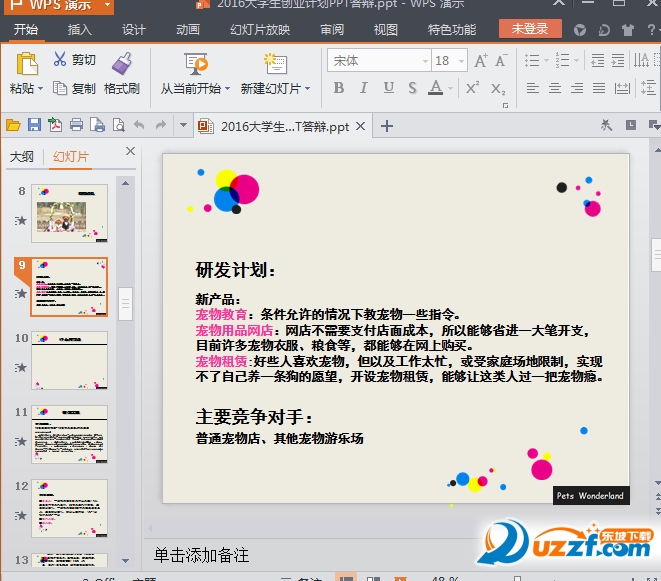661x581 pixels.
Task: Click the Copy (复制) icon
Action: [59, 88]
